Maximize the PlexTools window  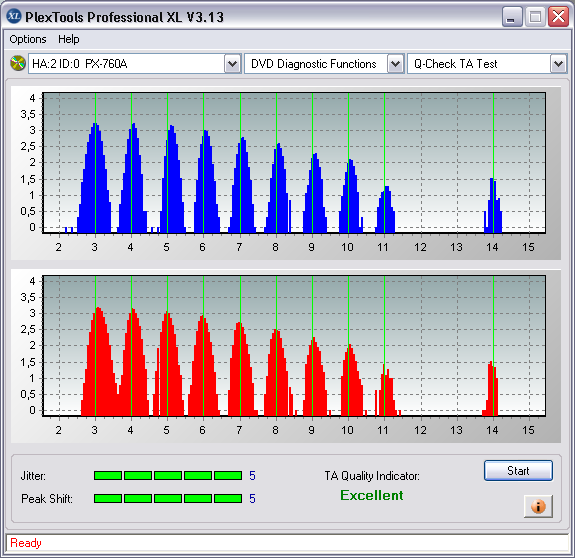point(535,17)
